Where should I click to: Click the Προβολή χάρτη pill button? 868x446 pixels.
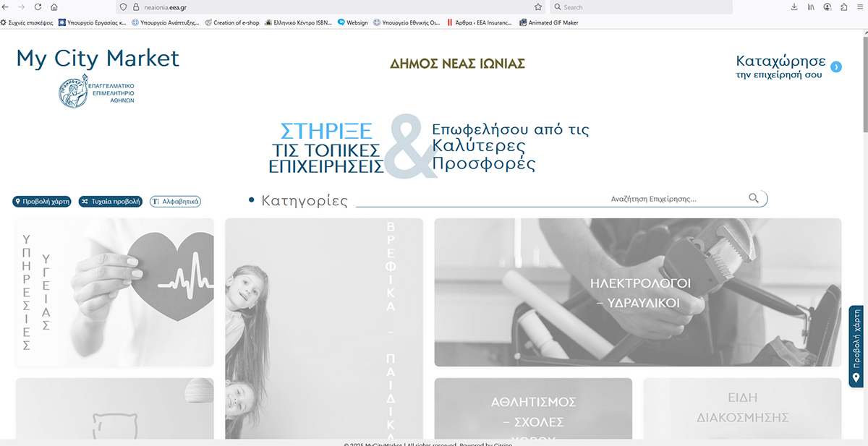(42, 202)
